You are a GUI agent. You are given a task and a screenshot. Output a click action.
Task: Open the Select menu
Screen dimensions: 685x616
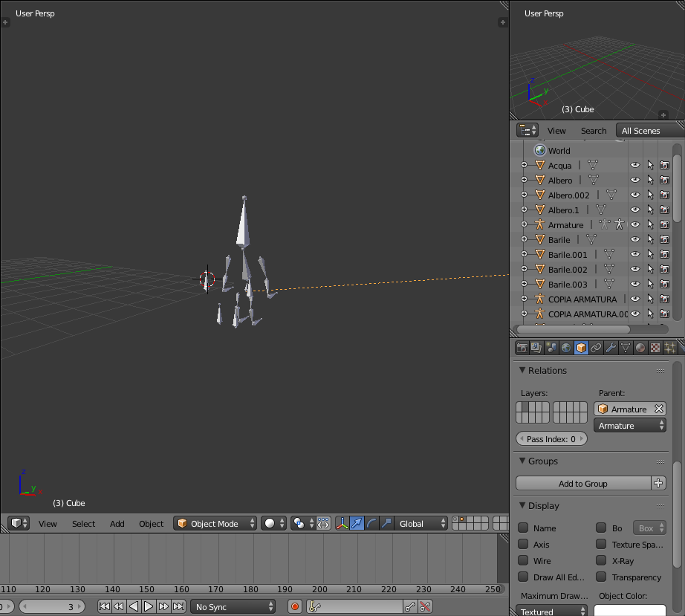tap(83, 523)
